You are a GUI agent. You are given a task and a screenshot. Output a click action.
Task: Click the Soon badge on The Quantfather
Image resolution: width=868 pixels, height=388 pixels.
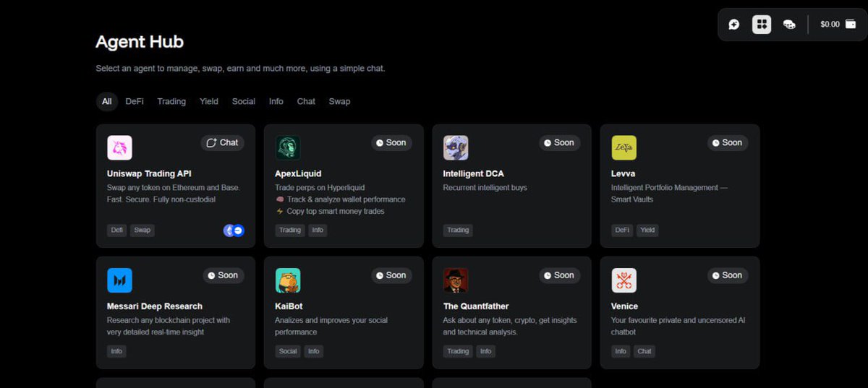click(559, 275)
